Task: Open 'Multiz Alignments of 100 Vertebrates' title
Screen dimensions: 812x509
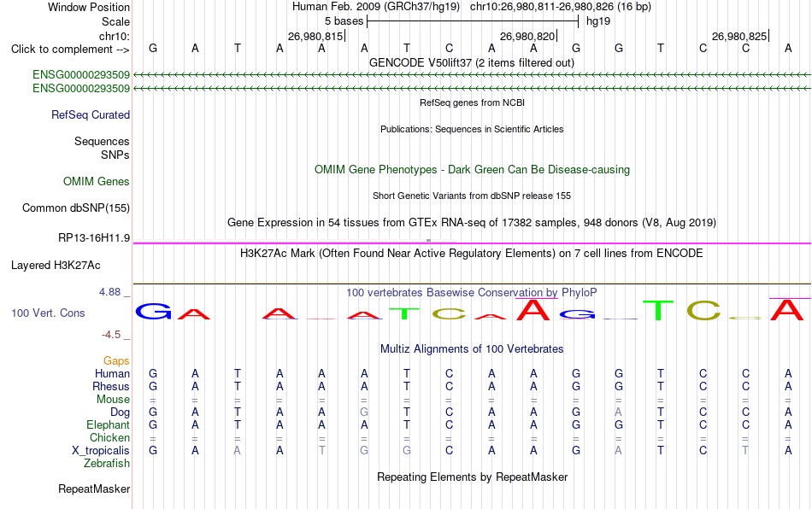Action: coord(472,348)
